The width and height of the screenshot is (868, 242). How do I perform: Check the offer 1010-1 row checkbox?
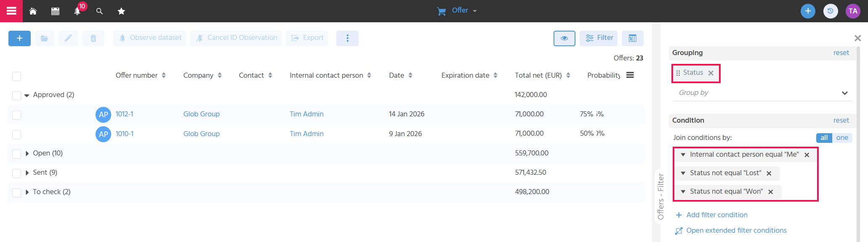coord(17,134)
